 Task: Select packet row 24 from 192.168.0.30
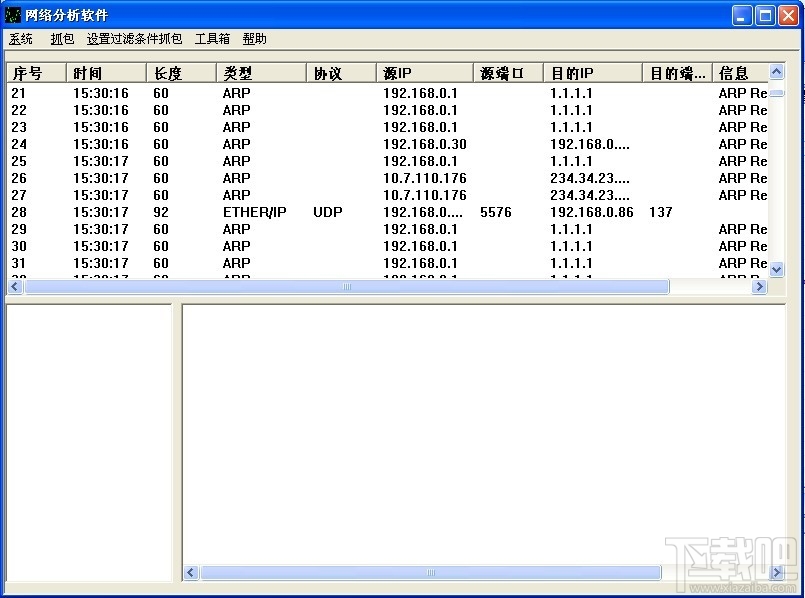[388, 144]
